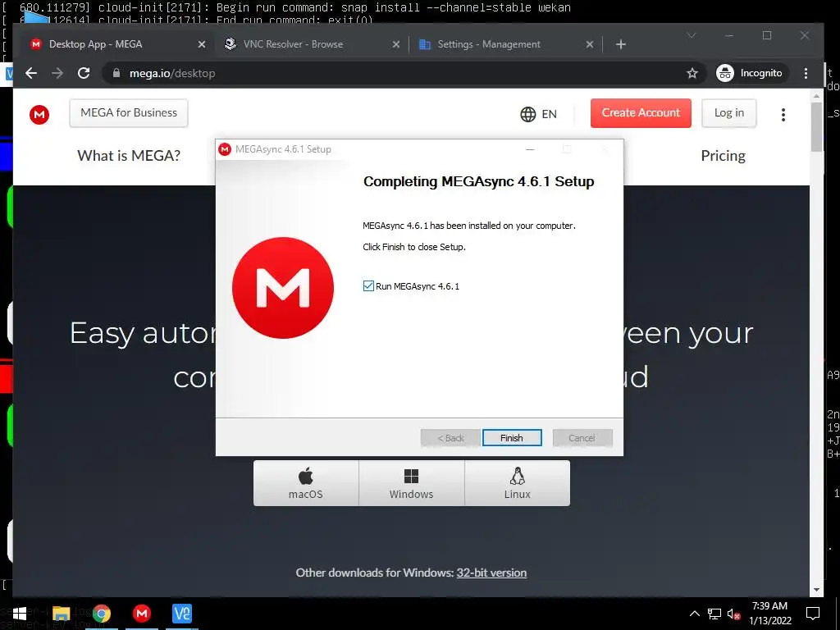
Task: Open the muted volume tray icon
Action: click(x=733, y=614)
